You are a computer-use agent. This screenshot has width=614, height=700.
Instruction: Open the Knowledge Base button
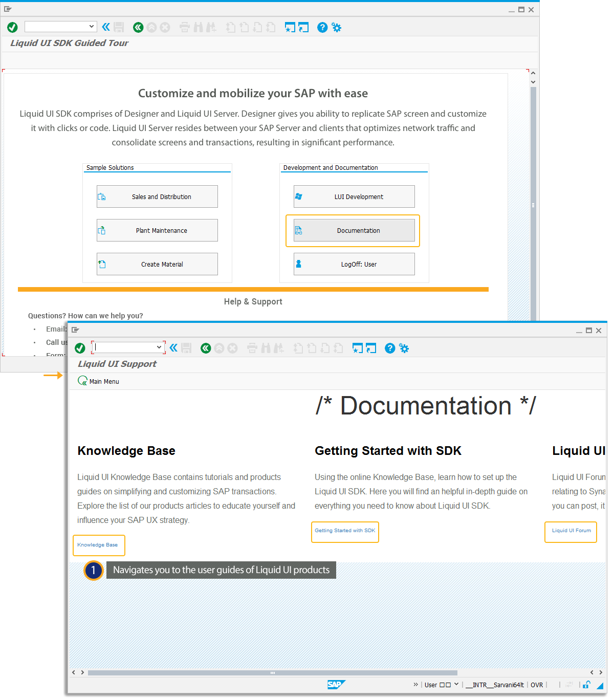tap(99, 545)
